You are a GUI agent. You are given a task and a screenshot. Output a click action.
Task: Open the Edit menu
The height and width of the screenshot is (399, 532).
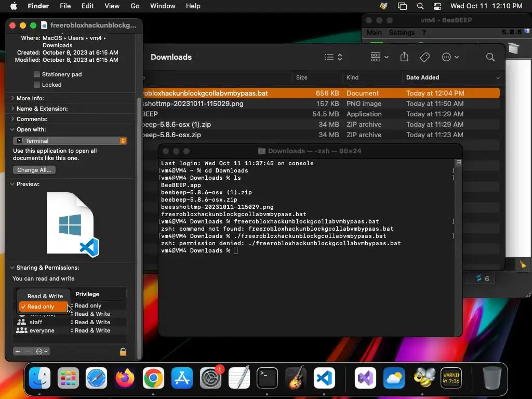(x=87, y=6)
